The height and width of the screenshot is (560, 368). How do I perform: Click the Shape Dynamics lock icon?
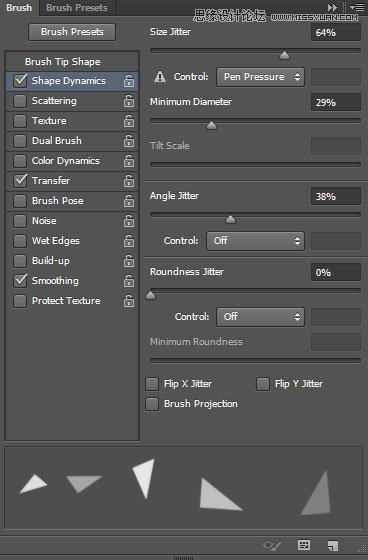[129, 81]
